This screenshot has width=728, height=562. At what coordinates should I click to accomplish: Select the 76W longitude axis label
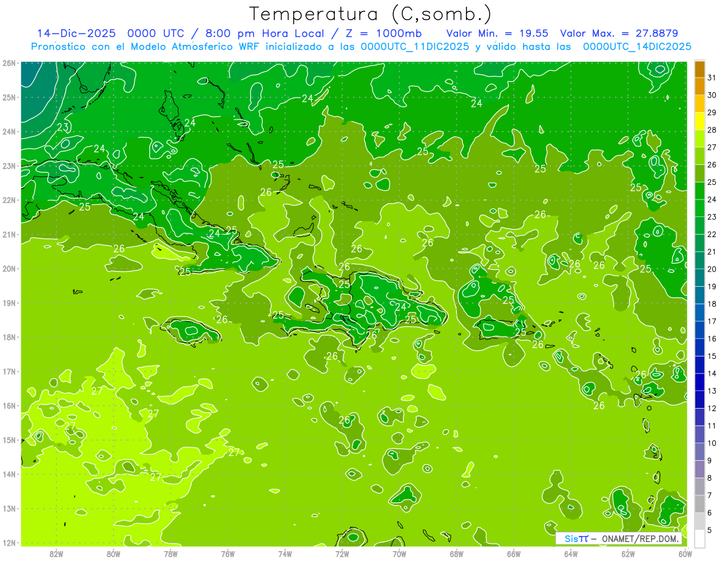pos(228,554)
